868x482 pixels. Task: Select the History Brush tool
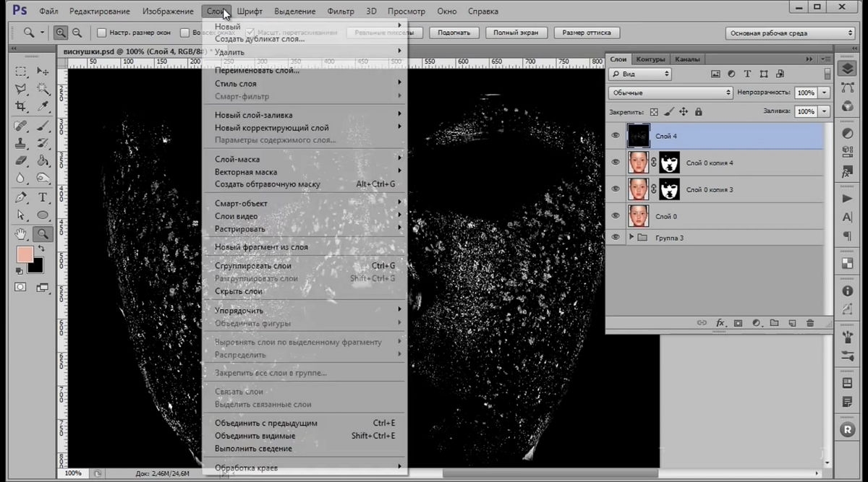[43, 143]
